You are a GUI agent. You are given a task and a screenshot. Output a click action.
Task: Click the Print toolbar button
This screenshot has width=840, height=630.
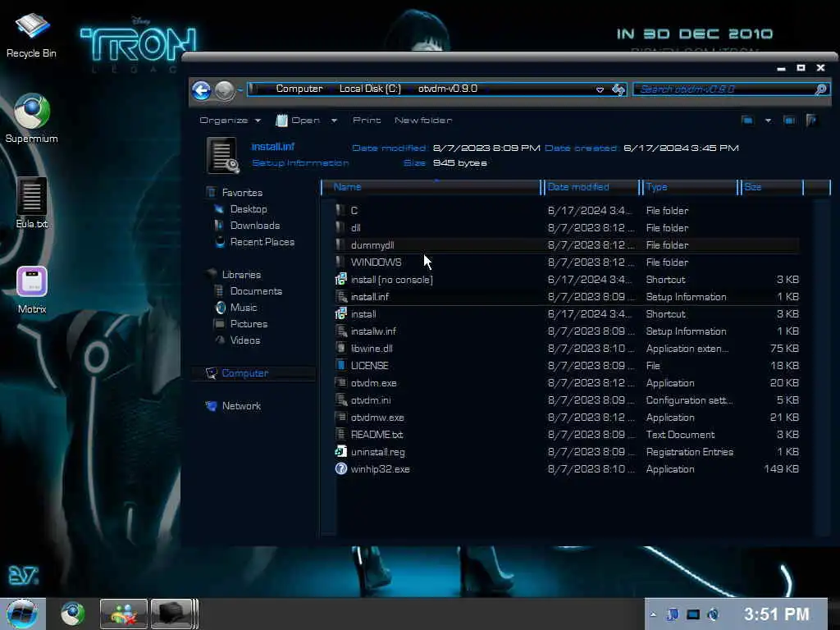367,120
